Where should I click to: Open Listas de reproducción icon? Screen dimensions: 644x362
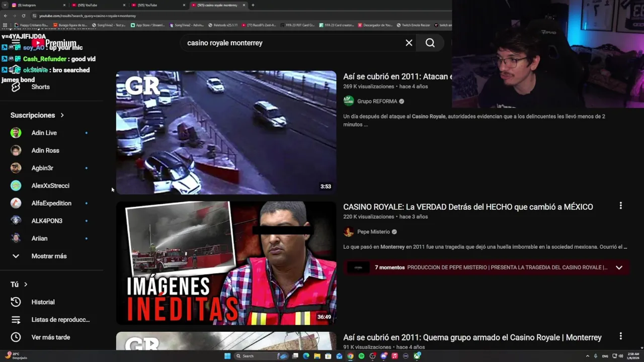(16, 320)
